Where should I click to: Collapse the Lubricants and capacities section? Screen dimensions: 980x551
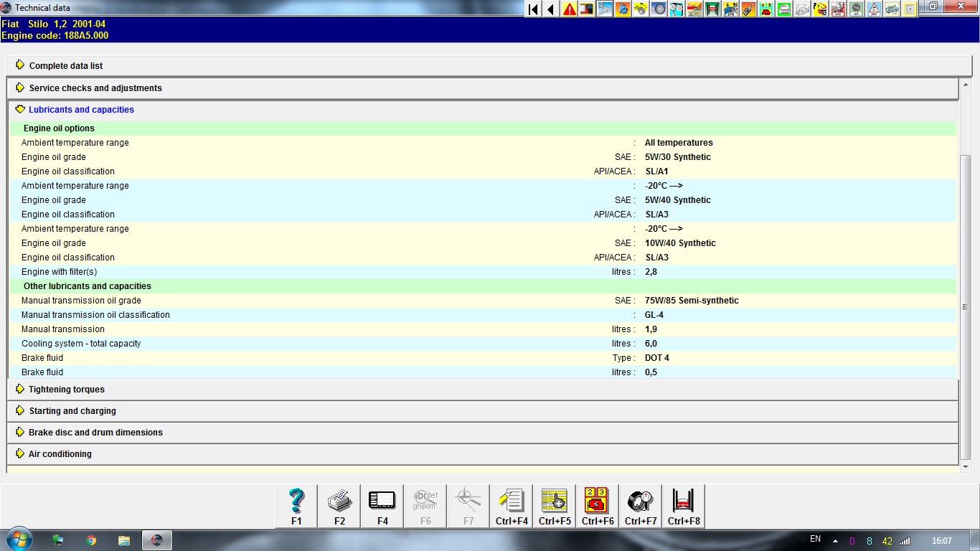(x=81, y=110)
